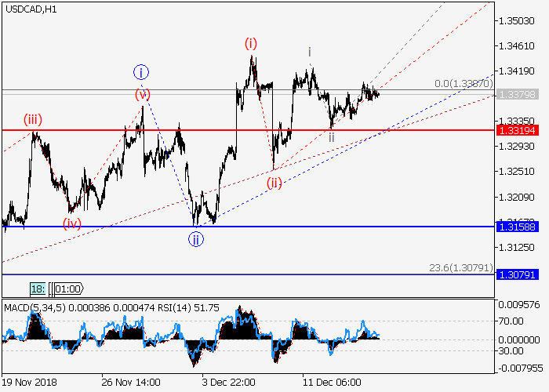This screenshot has height=392, width=549.
Task: Select the 1.33194 red price tag
Action: pos(517,129)
